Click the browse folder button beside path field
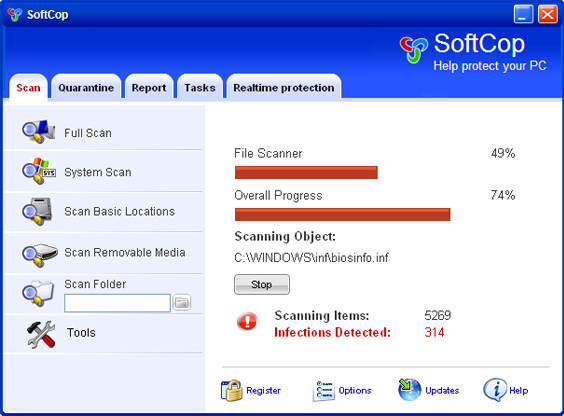Screen dimensions: 564x416 (x=182, y=302)
